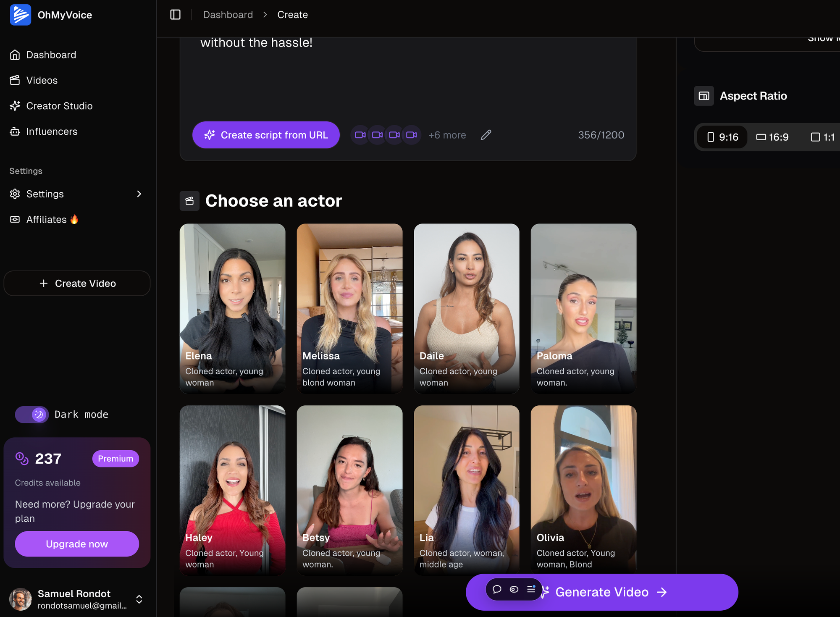Click the sidebar collapse toggle icon
Image resolution: width=840 pixels, height=617 pixels.
coord(176,14)
